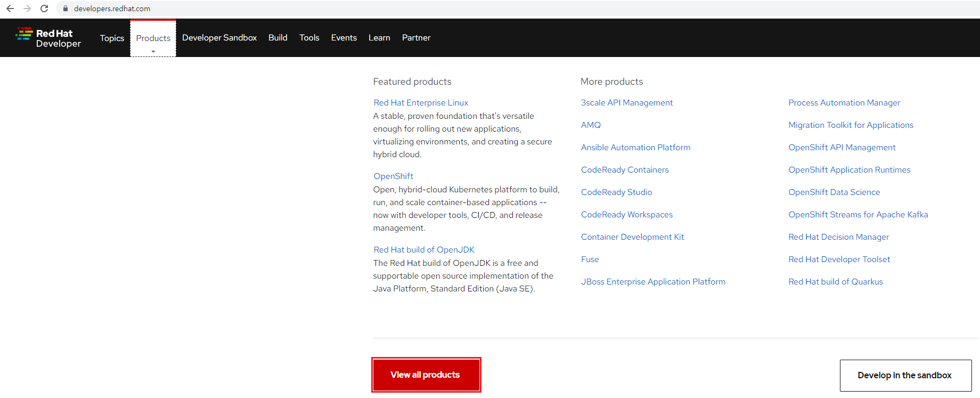Open CodeReady Studio link

point(616,192)
